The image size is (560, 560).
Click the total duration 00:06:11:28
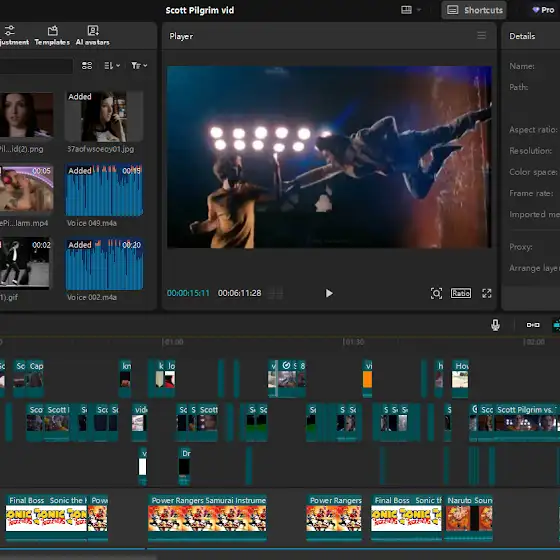tap(240, 293)
